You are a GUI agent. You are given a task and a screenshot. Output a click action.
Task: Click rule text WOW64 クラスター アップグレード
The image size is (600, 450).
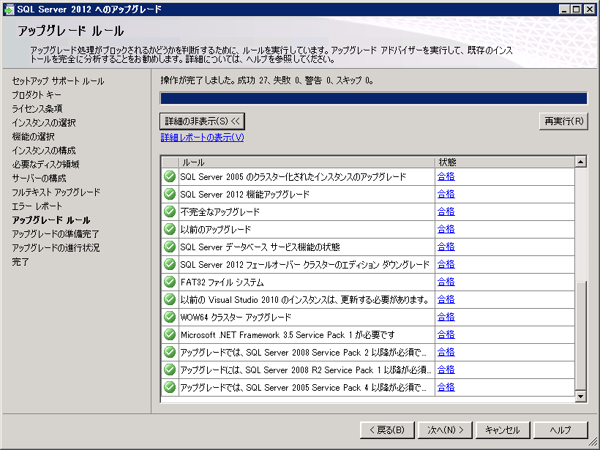pyautogui.click(x=236, y=317)
